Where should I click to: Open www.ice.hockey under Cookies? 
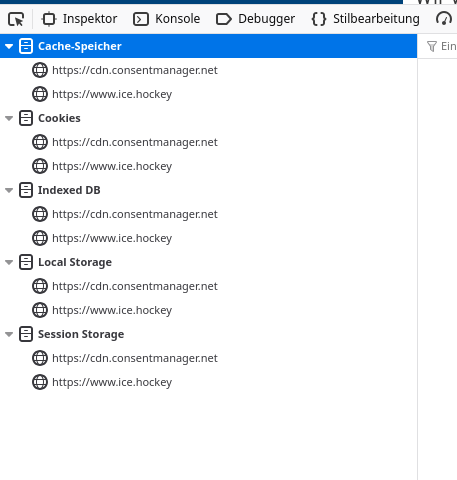click(112, 166)
